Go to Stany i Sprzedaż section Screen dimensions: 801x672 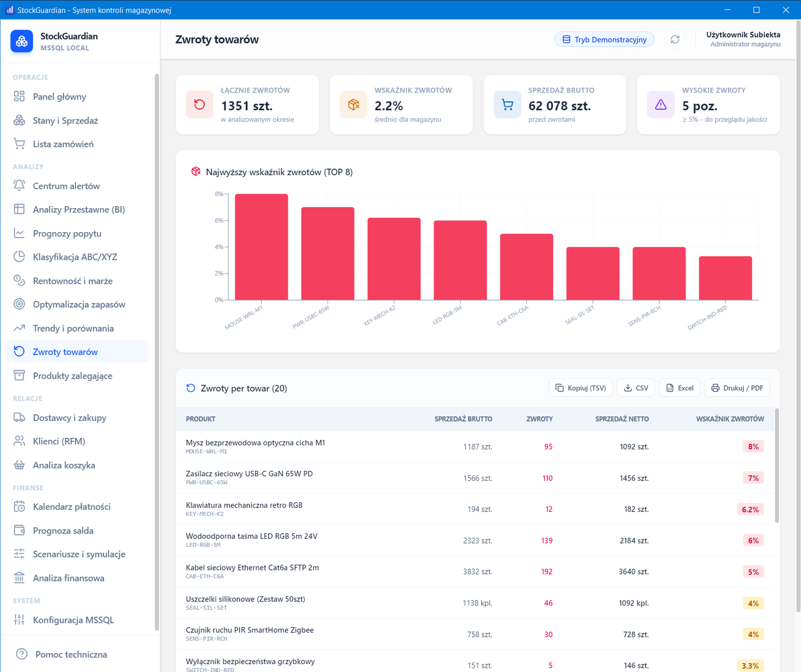(x=77, y=121)
